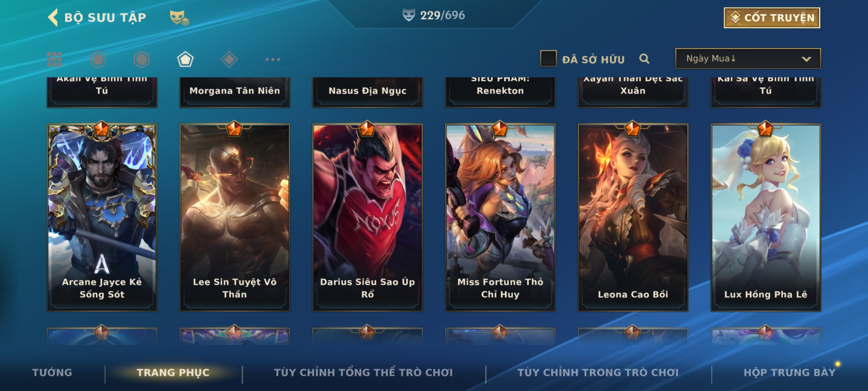Click the search magnifier icon

click(644, 59)
